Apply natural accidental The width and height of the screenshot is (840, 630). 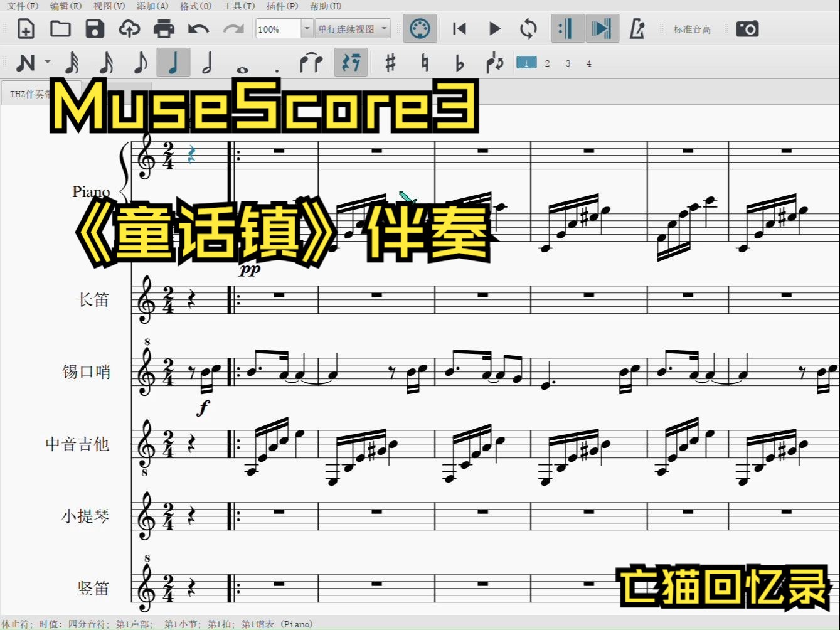click(425, 63)
